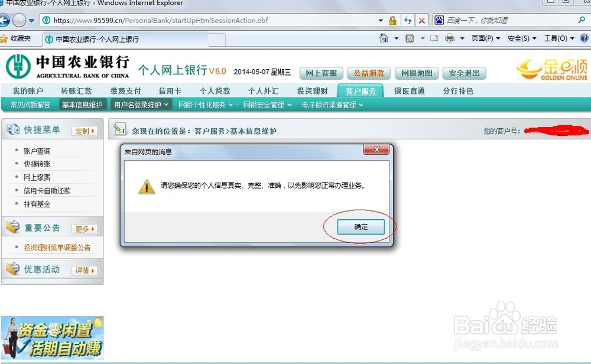Expand 网银个性化服务 submenu
This screenshot has width=591, height=364.
tap(206, 105)
